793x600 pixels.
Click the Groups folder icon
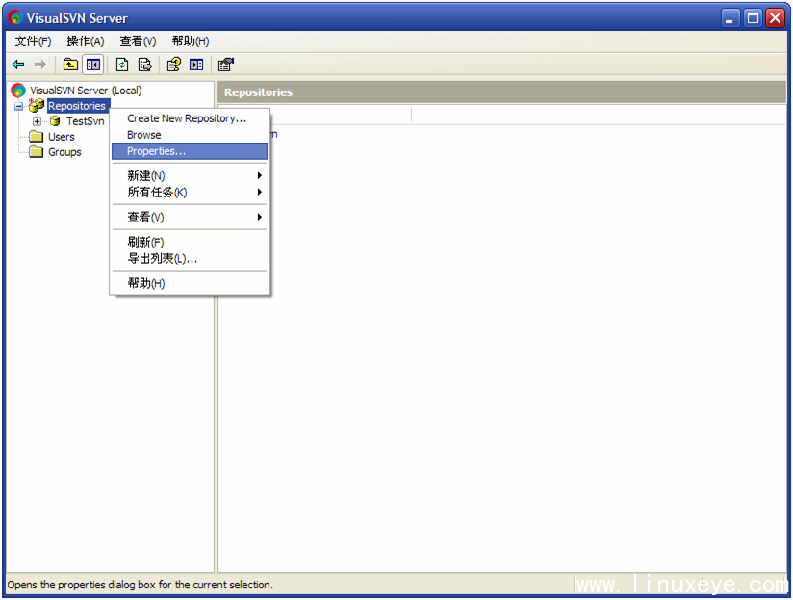pyautogui.click(x=36, y=152)
